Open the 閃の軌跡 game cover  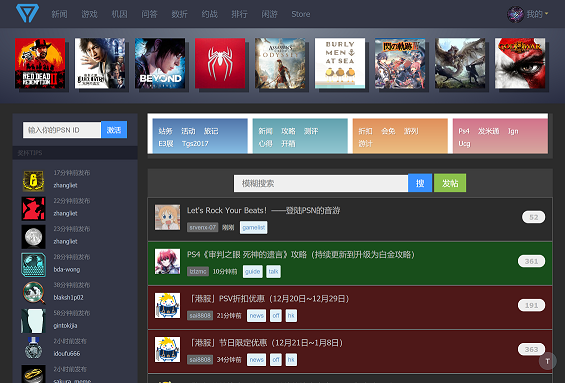click(x=400, y=63)
